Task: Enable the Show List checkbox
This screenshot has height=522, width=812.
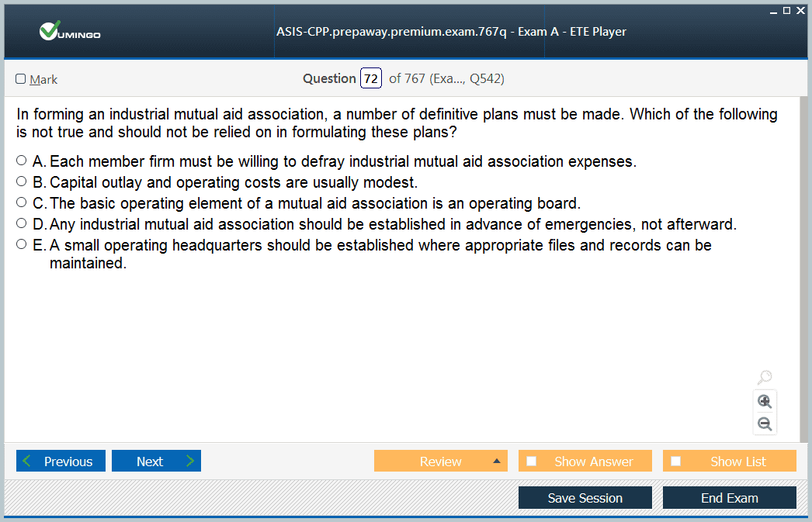Action: (x=676, y=462)
